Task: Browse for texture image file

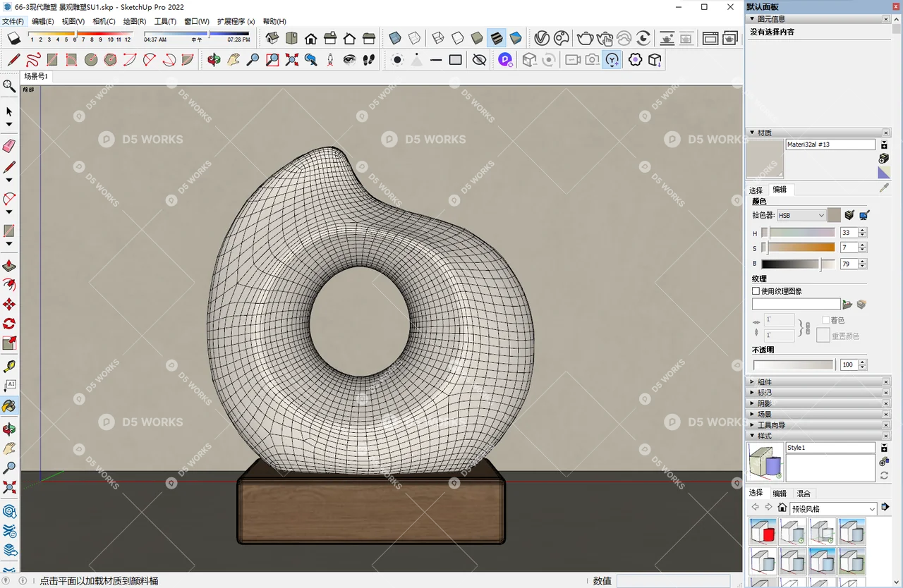Action: point(848,305)
